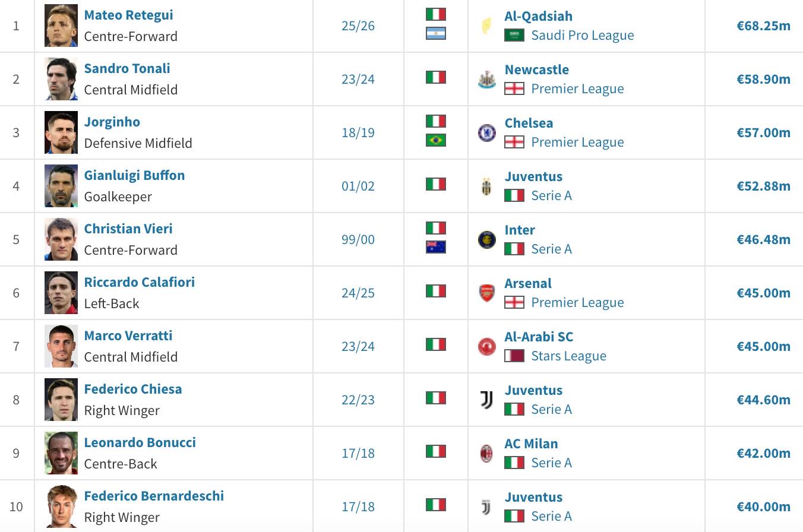
Task: Click Leonardo Bonucci's portrait thumbnail
Action: coord(61,453)
